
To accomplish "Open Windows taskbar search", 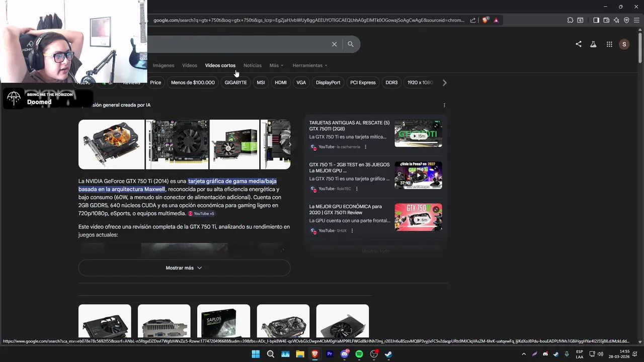I will pyautogui.click(x=271, y=354).
